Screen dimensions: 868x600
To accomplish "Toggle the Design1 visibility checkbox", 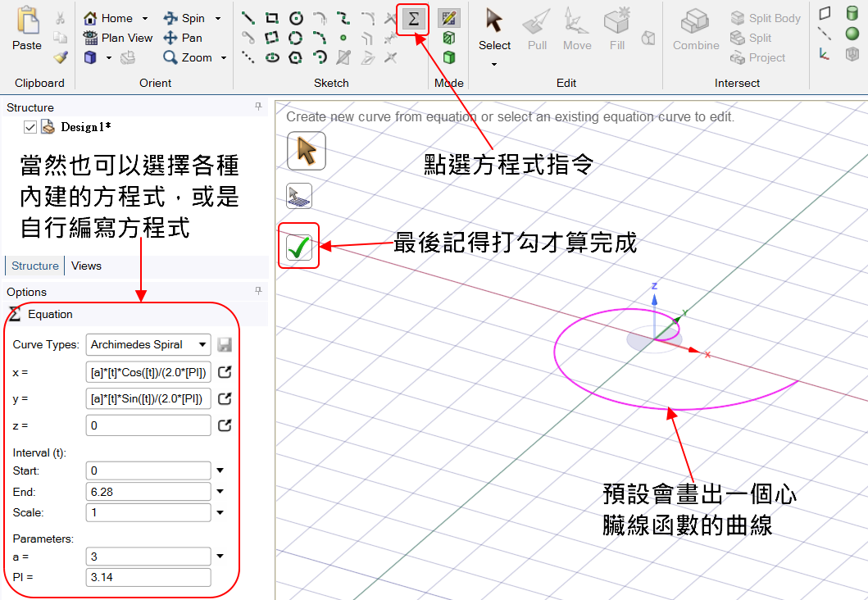I will pyautogui.click(x=30, y=127).
